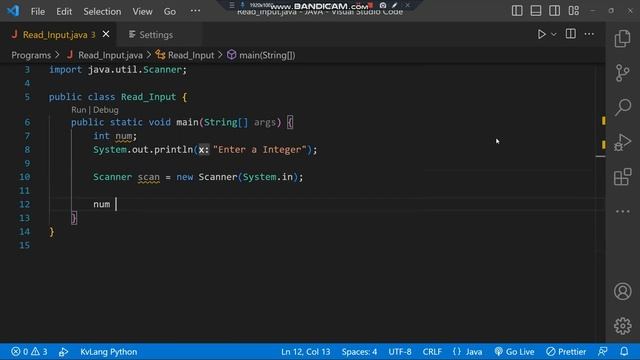Open the View menu
Viewport: 640px width, 360px height.
pyautogui.click(x=142, y=11)
